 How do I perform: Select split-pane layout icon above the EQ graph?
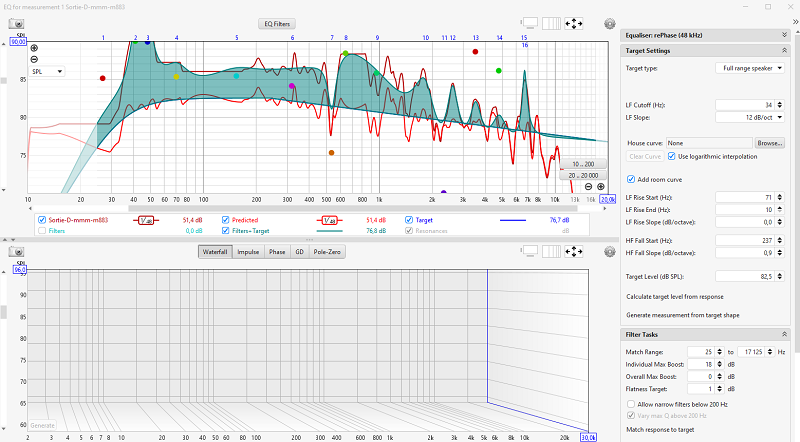pos(551,23)
